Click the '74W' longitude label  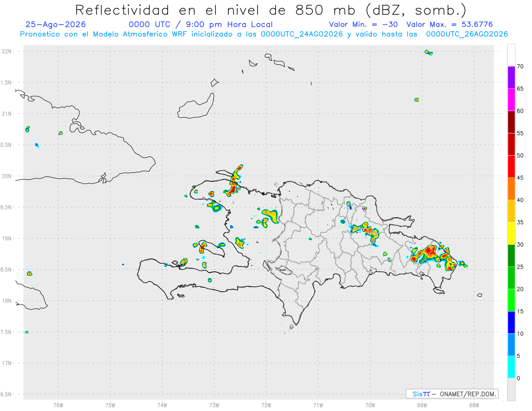(x=162, y=404)
